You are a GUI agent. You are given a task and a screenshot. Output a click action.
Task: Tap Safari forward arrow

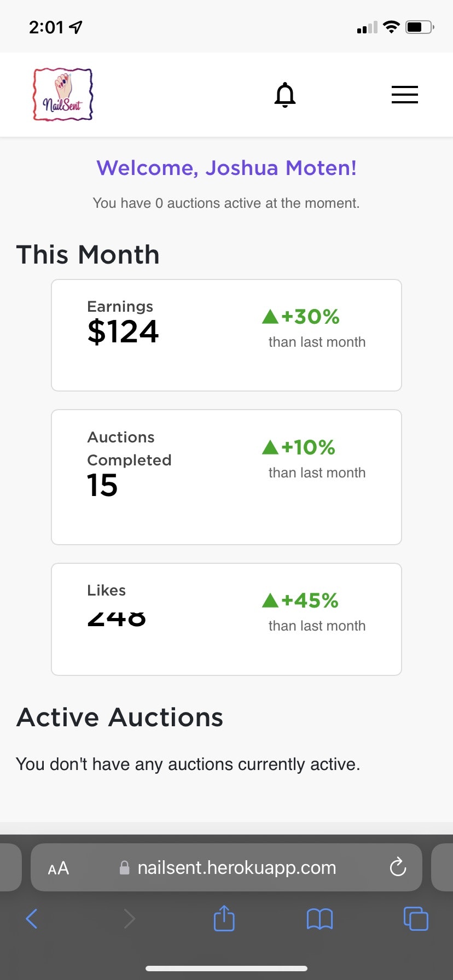coord(129,919)
